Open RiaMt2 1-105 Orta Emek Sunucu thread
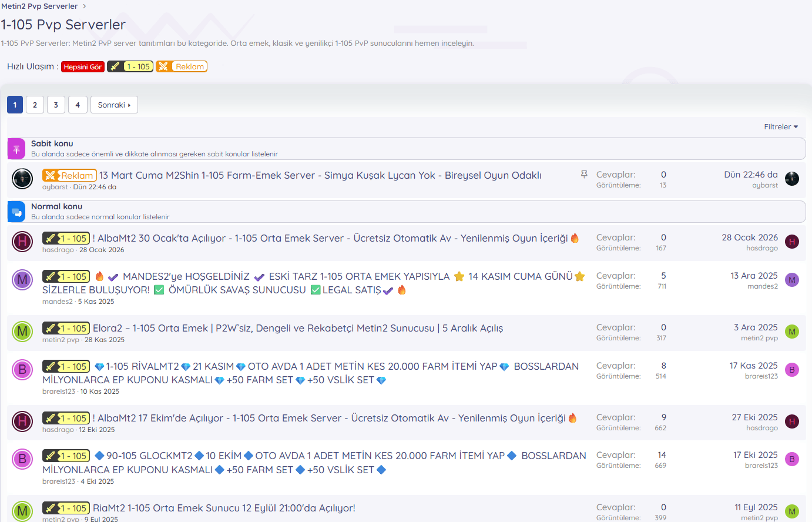The height and width of the screenshot is (522, 812). [x=224, y=508]
